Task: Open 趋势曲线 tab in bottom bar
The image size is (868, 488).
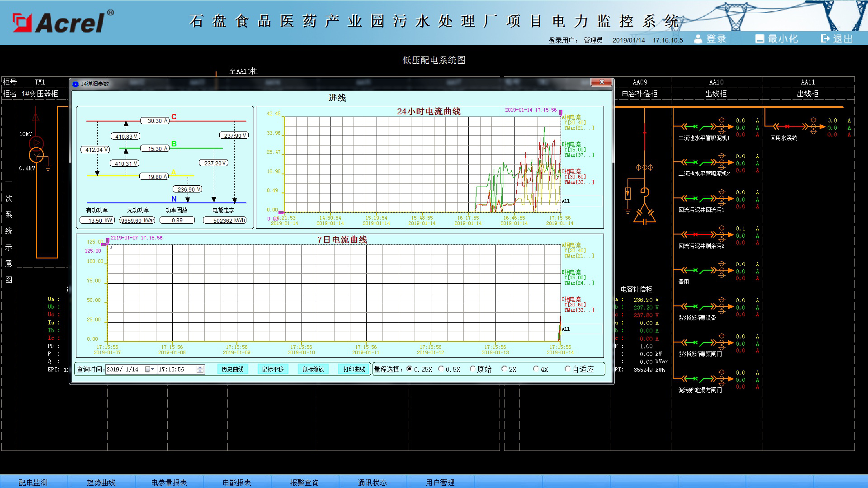Action: (x=101, y=482)
